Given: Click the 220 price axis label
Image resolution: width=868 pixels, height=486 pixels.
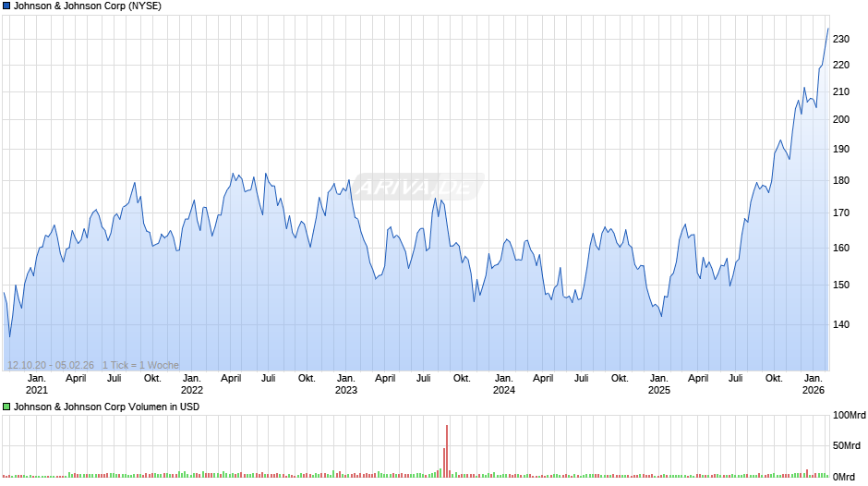Looking at the screenshot, I should click(841, 66).
